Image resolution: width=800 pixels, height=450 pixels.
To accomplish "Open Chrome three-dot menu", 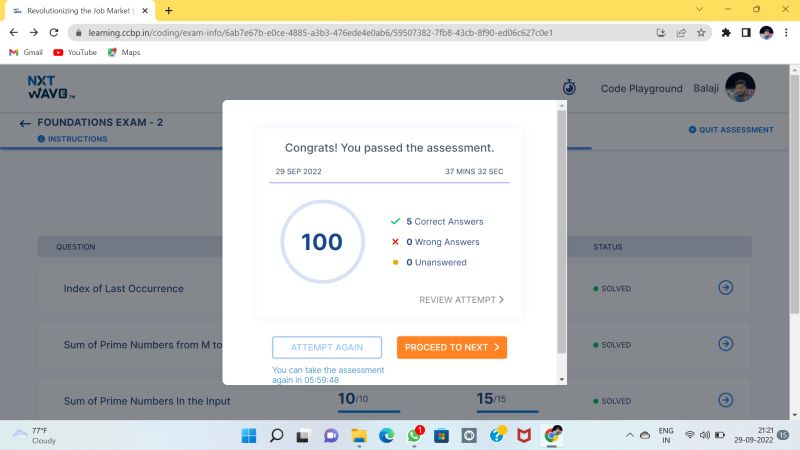I will click(x=787, y=32).
